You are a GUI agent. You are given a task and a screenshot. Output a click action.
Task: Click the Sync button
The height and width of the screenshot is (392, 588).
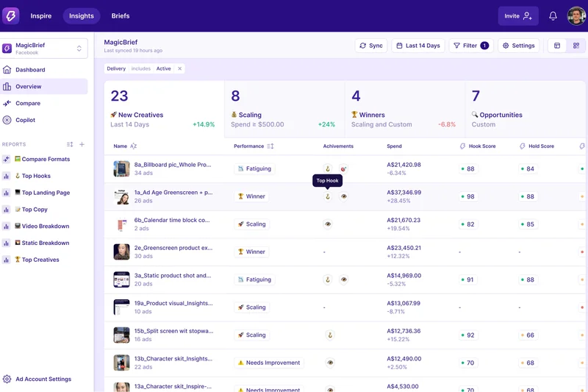371,46
